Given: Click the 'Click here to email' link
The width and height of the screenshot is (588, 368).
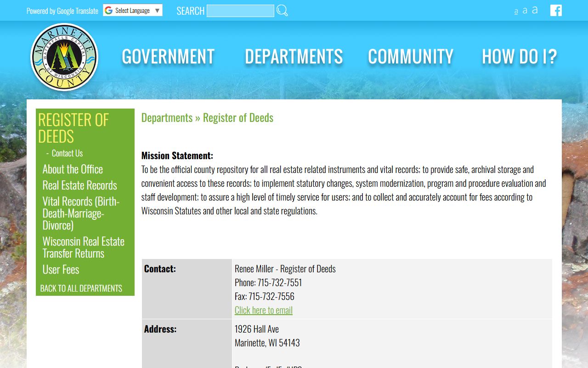Looking at the screenshot, I should pos(264,310).
